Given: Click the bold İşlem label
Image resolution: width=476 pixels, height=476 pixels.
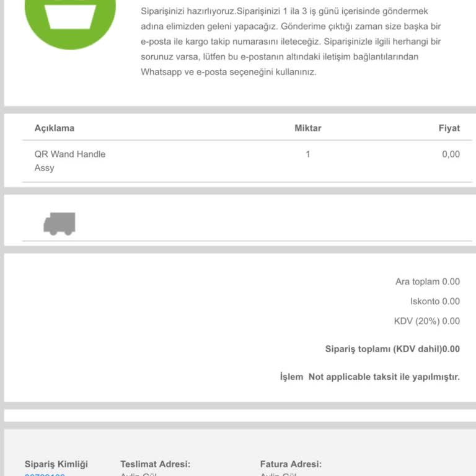Looking at the screenshot, I should pyautogui.click(x=291, y=377).
